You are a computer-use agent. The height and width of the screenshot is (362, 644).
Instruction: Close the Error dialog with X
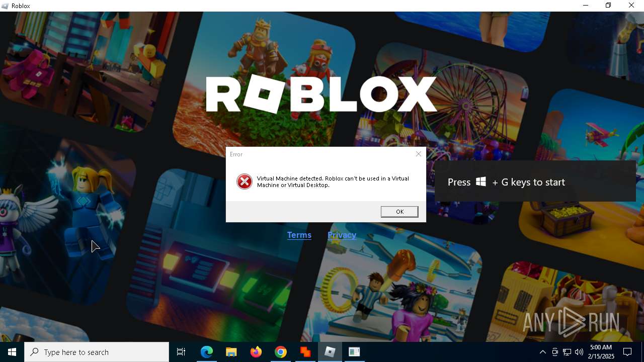[x=418, y=154]
